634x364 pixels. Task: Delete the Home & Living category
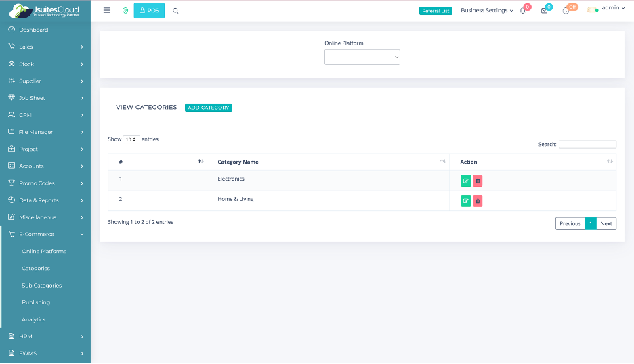pos(478,201)
